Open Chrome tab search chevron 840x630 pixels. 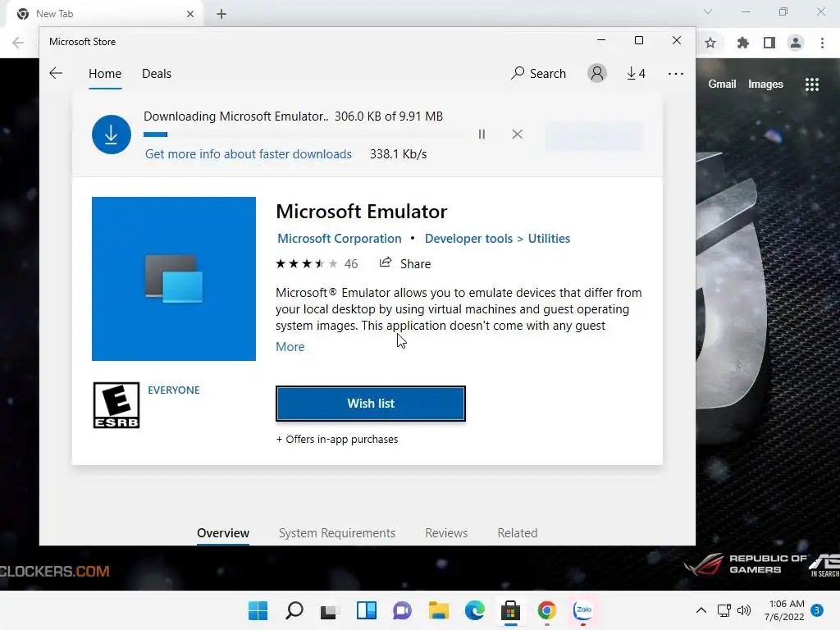(x=708, y=11)
